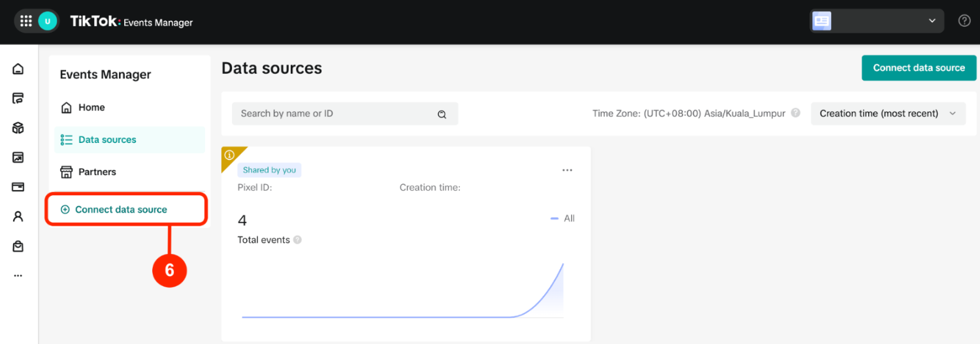Toggle the All legend entry

click(563, 219)
